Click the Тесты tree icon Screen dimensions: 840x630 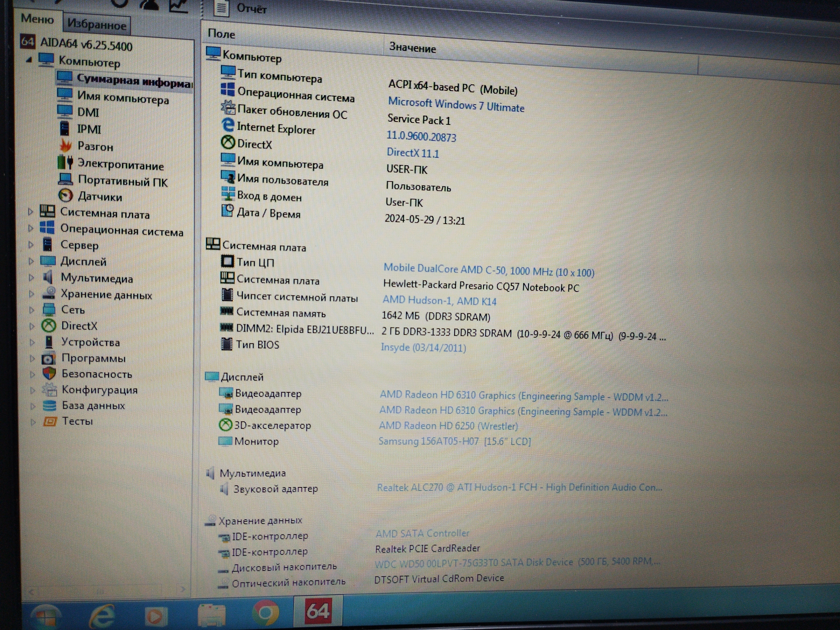49,421
